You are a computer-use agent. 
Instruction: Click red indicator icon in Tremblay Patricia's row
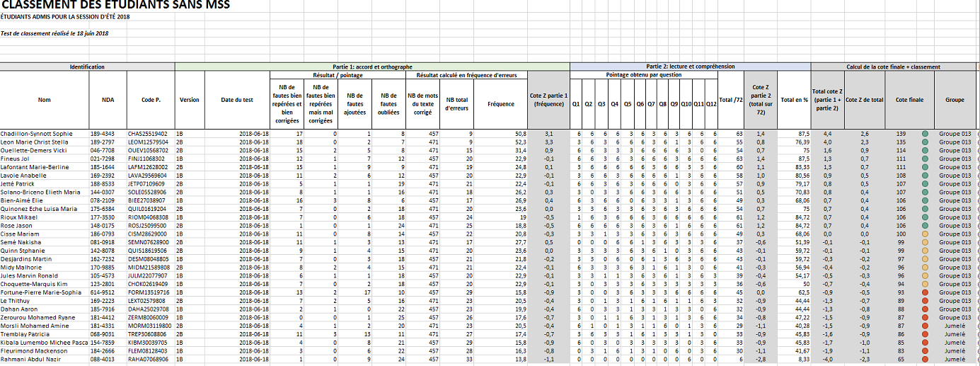[x=924, y=334]
